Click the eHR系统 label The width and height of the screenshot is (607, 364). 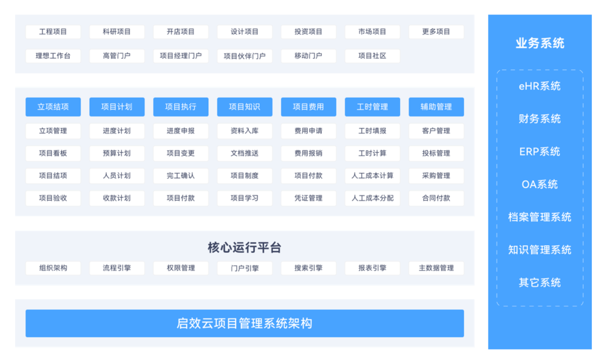click(x=540, y=86)
